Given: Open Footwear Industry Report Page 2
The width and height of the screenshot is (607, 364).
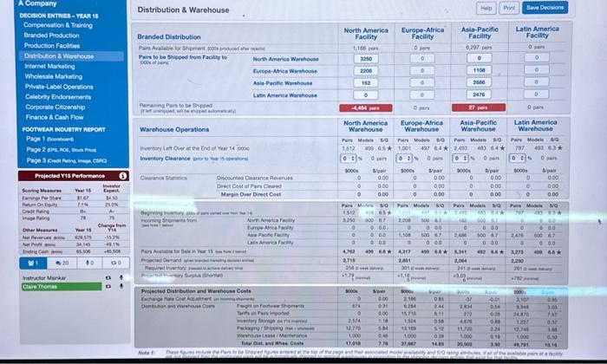Looking at the screenshot, I should coord(62,150).
